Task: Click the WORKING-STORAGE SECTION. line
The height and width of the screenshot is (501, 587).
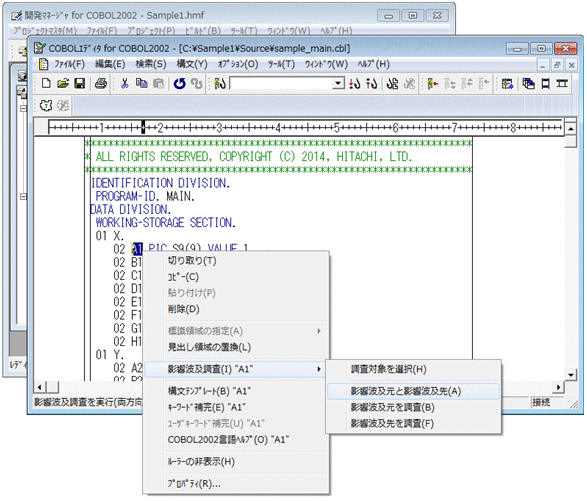Action: 165,222
